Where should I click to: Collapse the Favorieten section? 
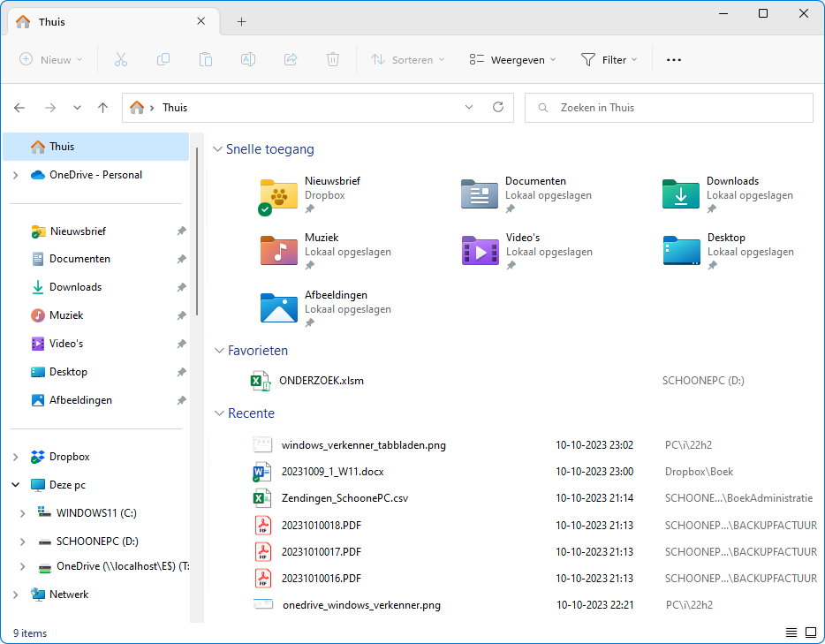click(x=219, y=351)
